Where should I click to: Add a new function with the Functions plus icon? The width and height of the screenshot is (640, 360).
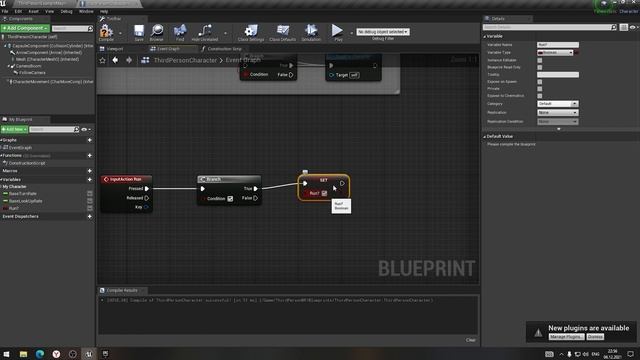tap(89, 156)
